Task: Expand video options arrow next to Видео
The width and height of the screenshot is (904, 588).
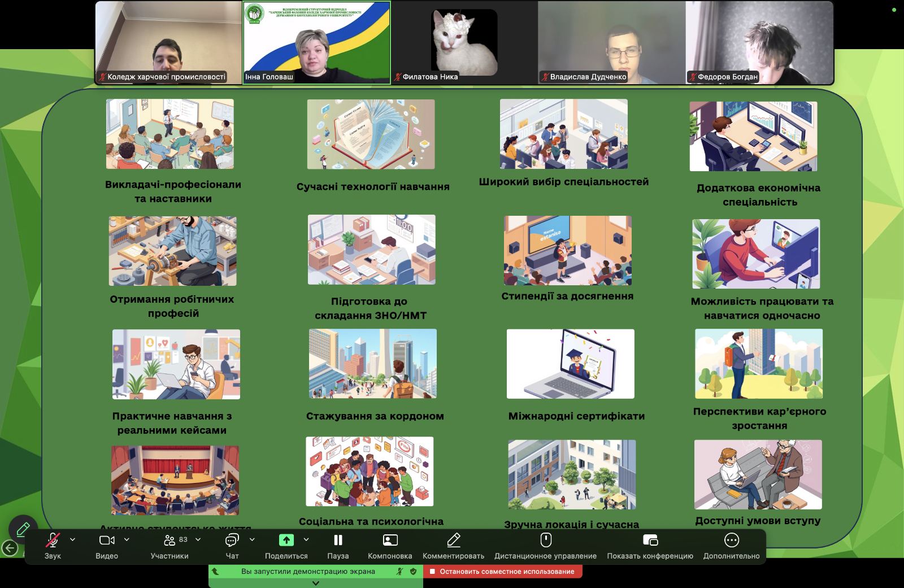Action: coord(127,540)
